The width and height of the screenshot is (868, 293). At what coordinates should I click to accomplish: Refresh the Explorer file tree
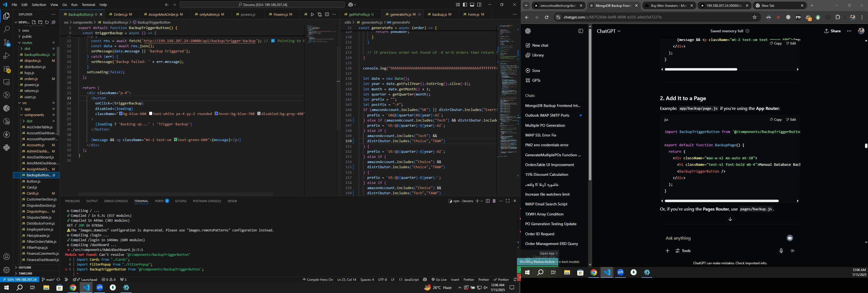click(47, 22)
